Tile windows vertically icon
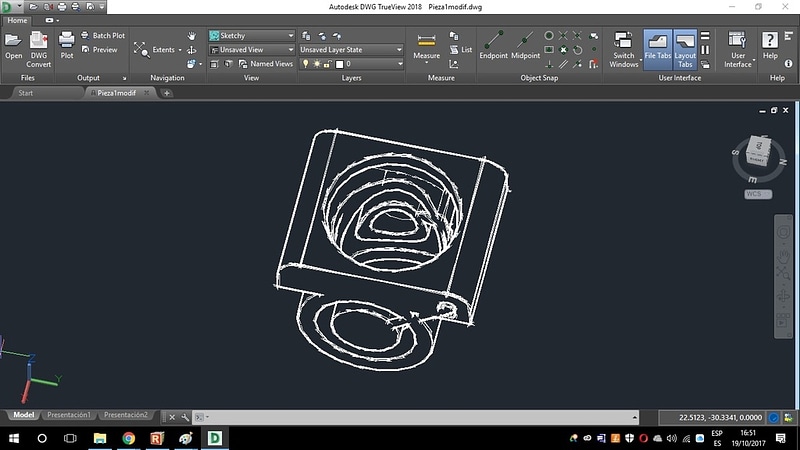 (705, 49)
